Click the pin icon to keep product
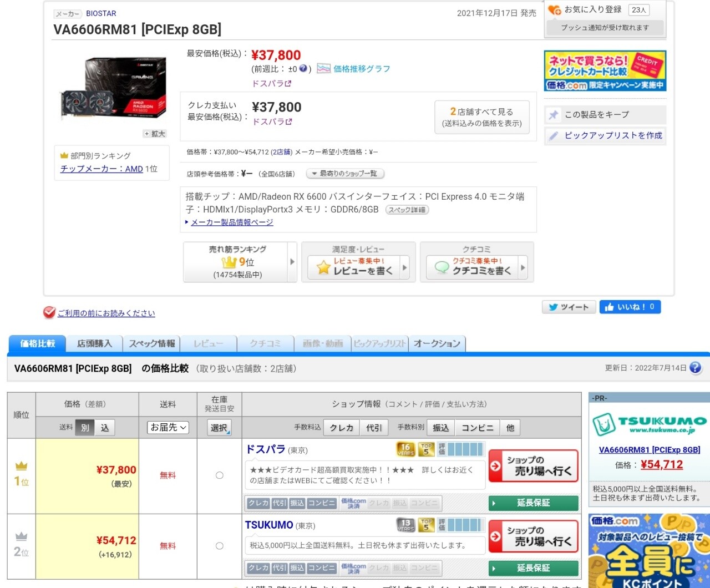The height and width of the screenshot is (588, 710). [554, 115]
